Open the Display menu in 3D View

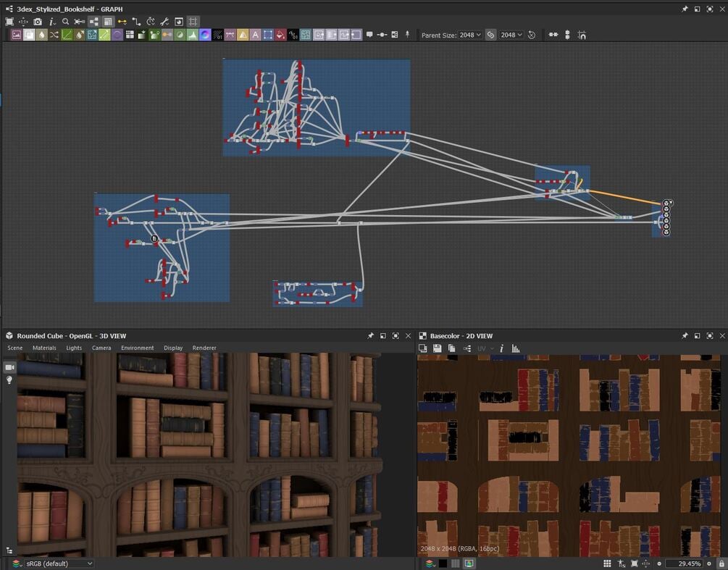[x=173, y=348]
